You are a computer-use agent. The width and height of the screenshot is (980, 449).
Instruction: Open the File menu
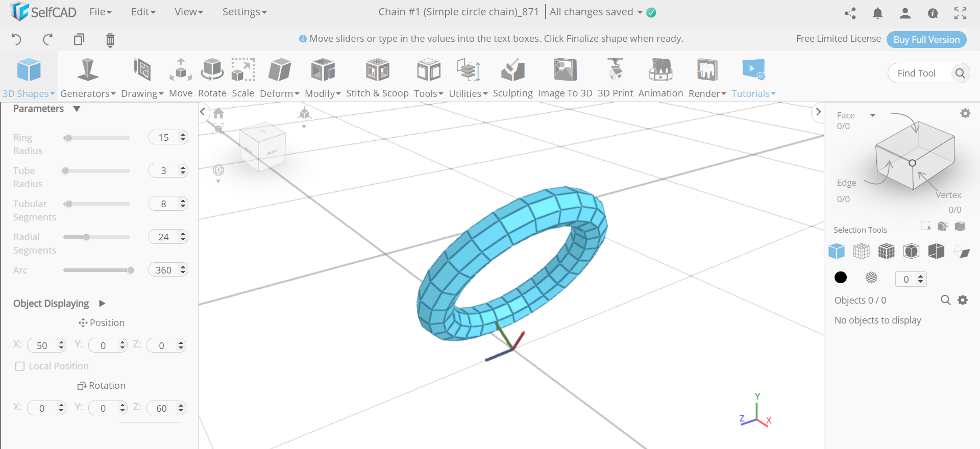101,12
